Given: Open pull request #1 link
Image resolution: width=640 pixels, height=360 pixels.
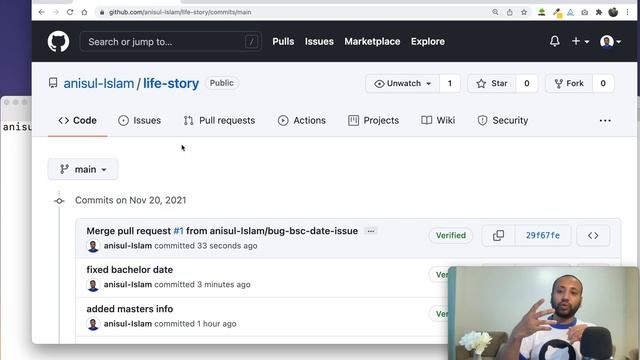Looking at the screenshot, I should pyautogui.click(x=178, y=231).
